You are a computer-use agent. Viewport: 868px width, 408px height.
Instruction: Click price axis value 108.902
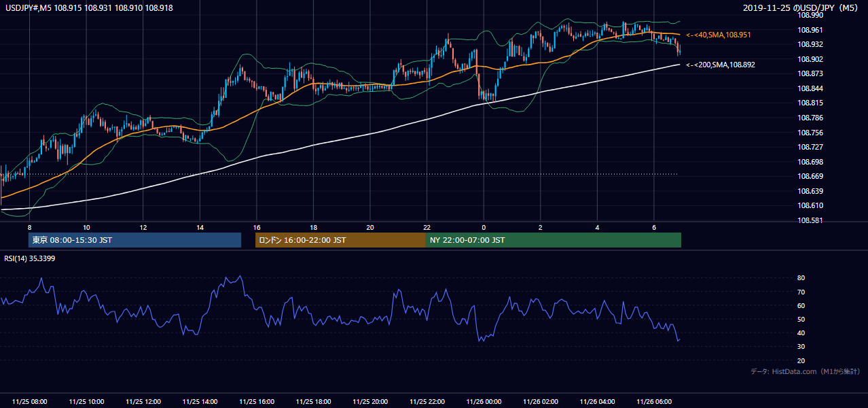810,59
